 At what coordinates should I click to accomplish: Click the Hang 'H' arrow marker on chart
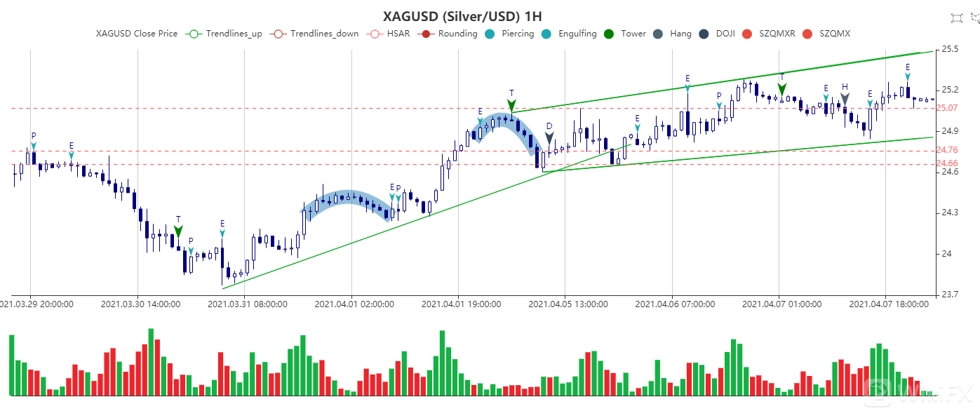pos(845,99)
